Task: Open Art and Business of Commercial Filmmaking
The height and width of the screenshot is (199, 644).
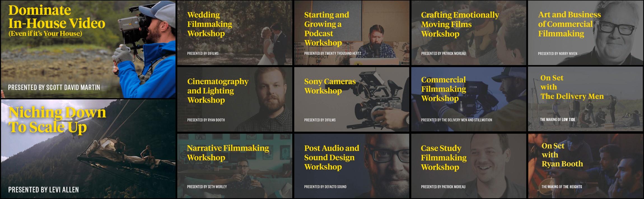Action: coord(585,33)
